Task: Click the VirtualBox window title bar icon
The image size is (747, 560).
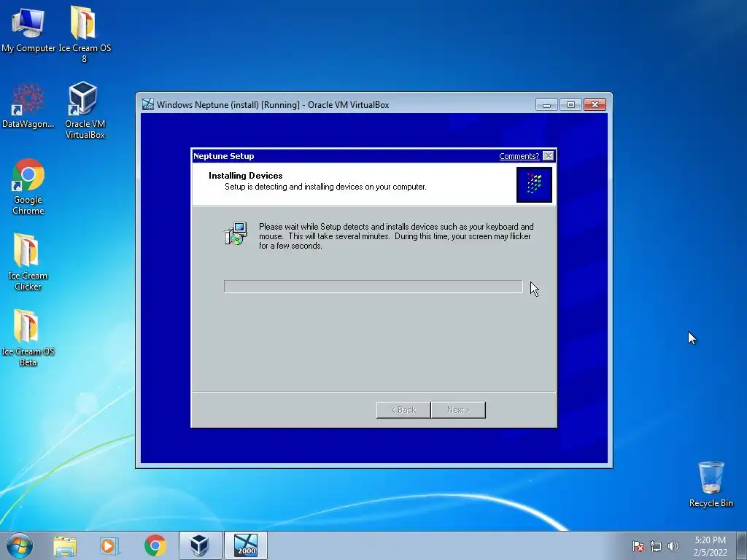Action: 147,105
